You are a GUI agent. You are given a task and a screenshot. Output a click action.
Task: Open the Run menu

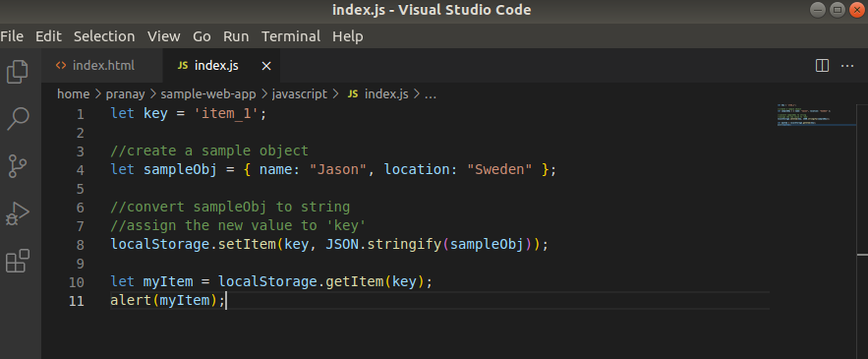(236, 36)
